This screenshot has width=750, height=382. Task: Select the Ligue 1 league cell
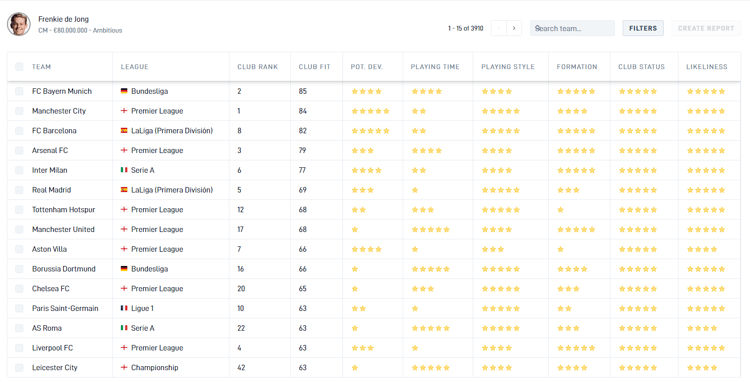coord(142,308)
